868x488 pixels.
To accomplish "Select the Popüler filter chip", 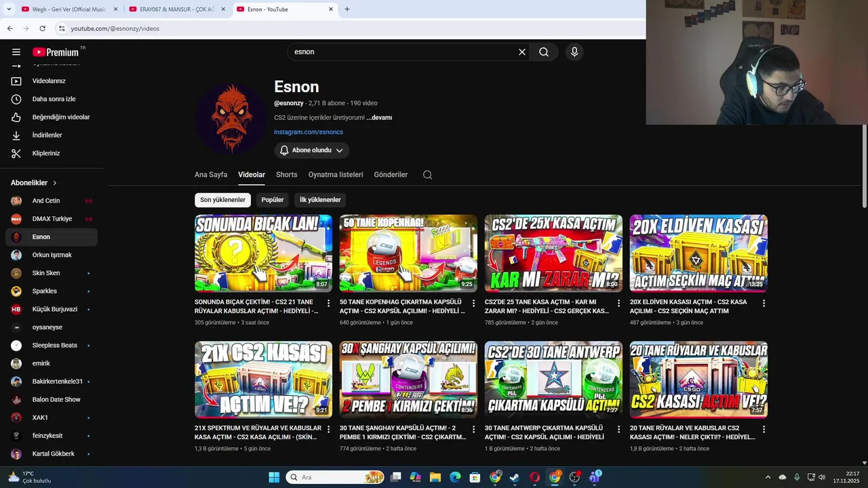I will [273, 200].
